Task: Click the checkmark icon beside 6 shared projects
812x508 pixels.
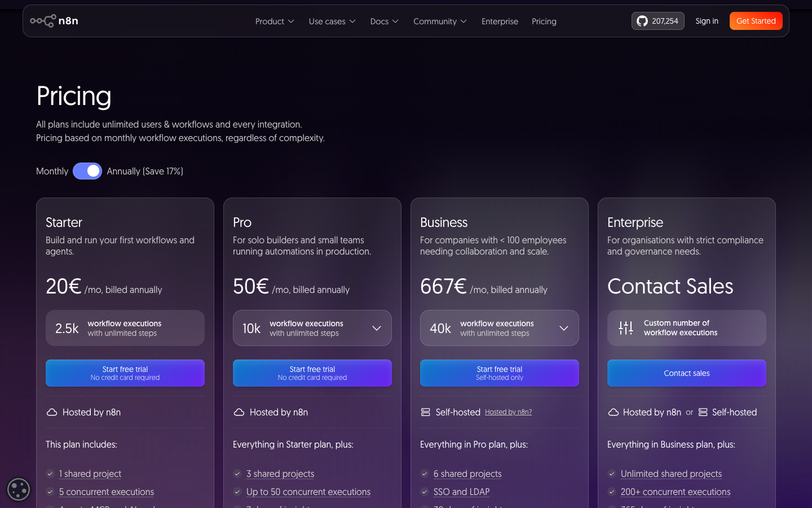Action: pos(425,474)
